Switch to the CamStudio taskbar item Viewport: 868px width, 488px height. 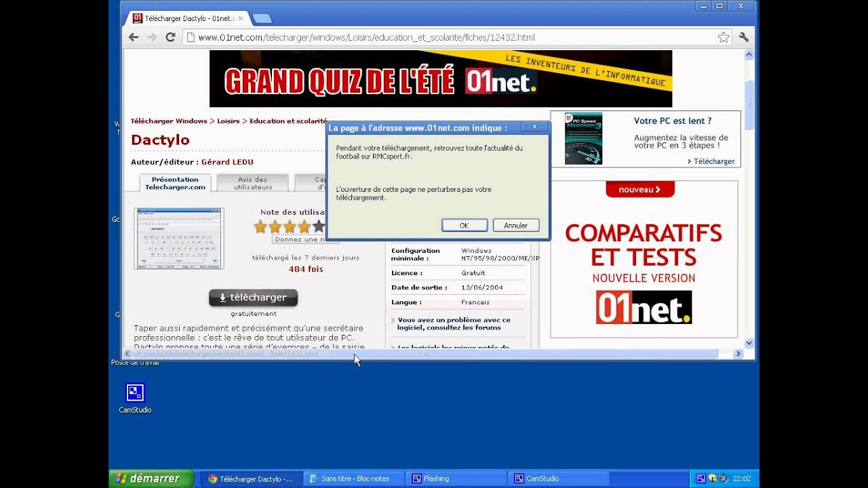559,479
